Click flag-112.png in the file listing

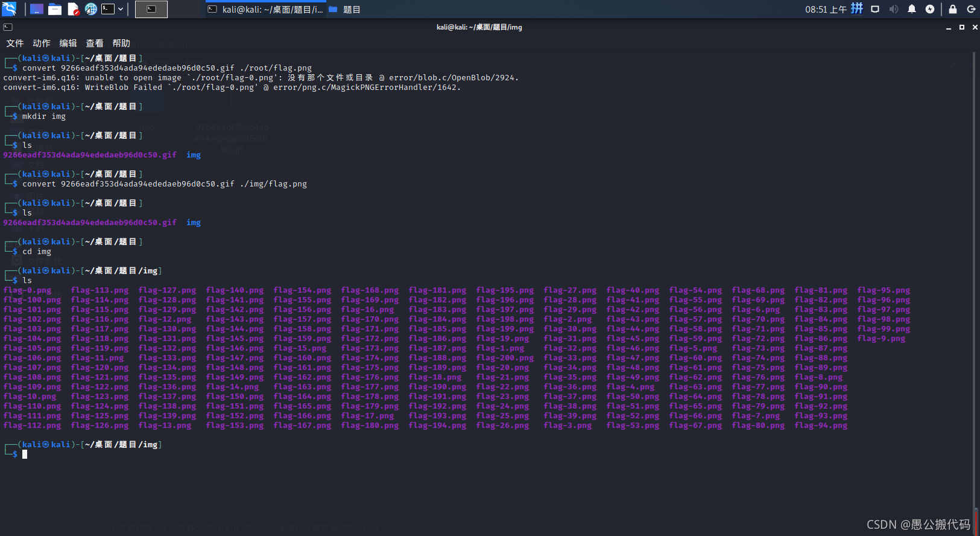(x=32, y=426)
